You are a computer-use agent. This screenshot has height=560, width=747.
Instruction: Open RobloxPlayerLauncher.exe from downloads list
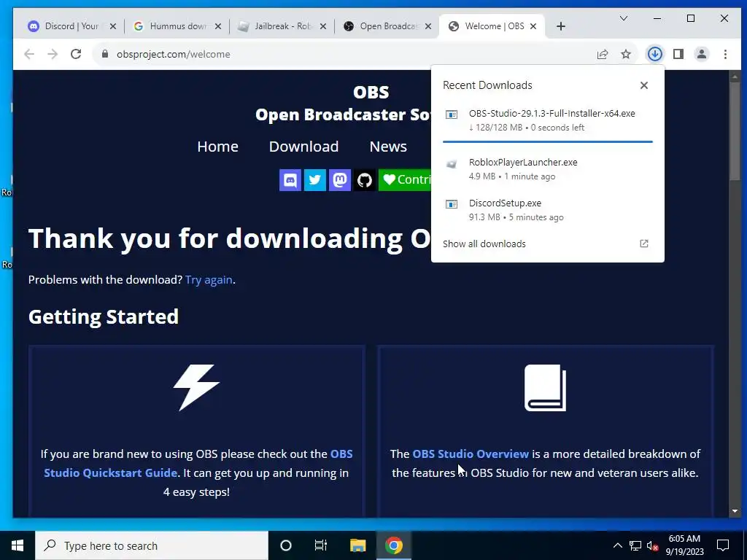pos(547,168)
